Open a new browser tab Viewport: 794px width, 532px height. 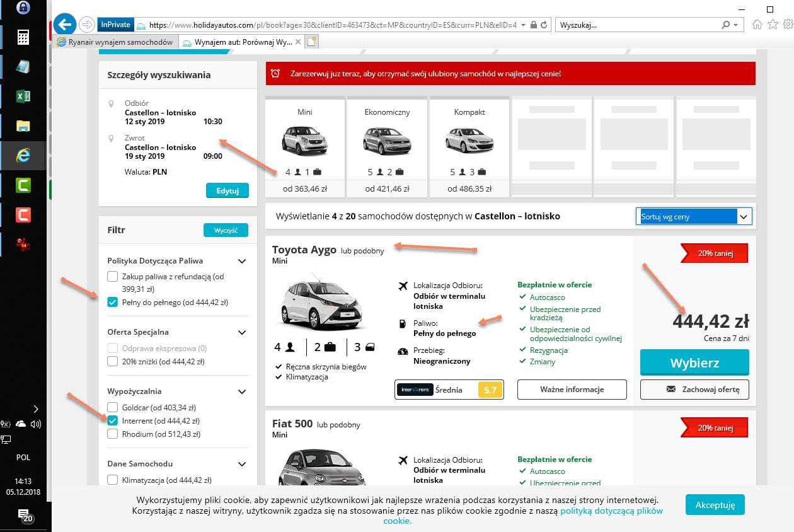(312, 42)
